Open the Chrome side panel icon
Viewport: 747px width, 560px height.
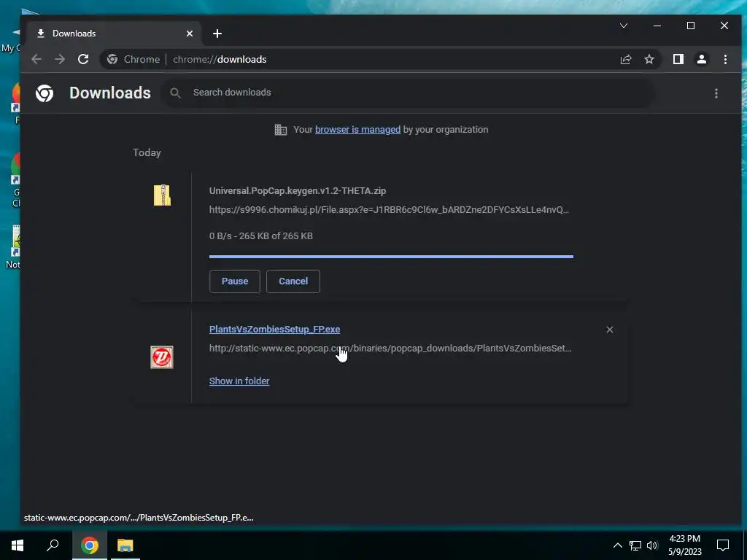coord(678,60)
